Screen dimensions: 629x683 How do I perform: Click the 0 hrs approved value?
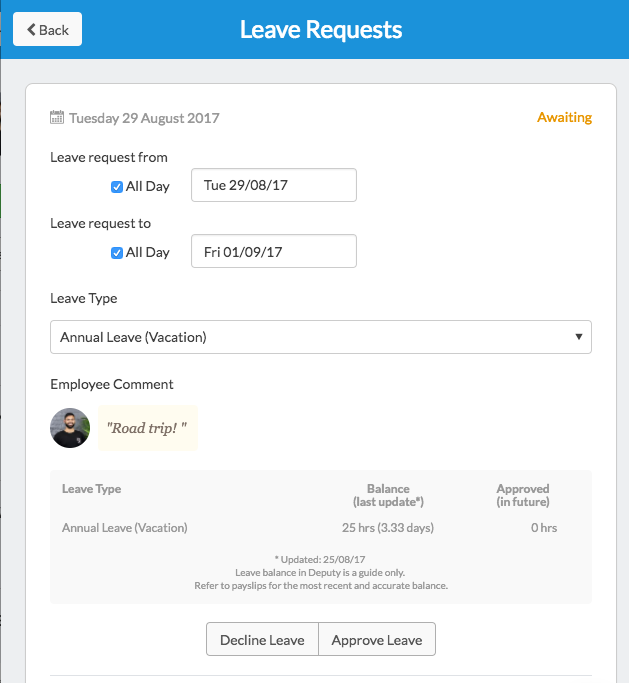pyautogui.click(x=544, y=527)
